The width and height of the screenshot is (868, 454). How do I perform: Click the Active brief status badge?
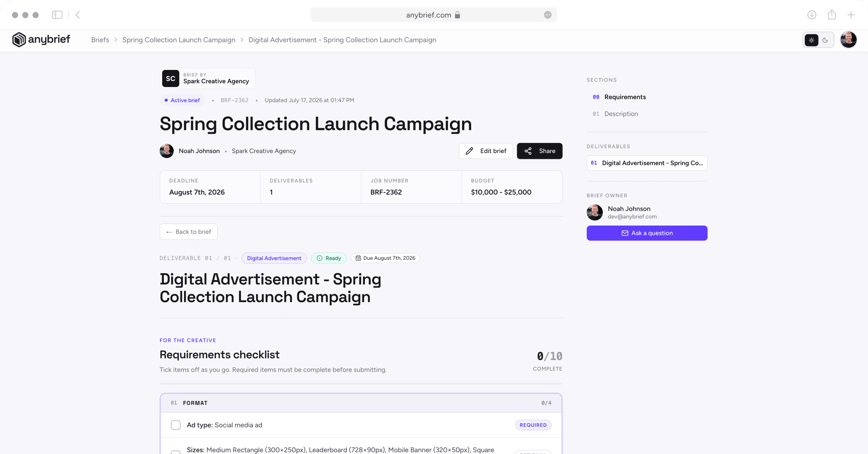click(182, 100)
